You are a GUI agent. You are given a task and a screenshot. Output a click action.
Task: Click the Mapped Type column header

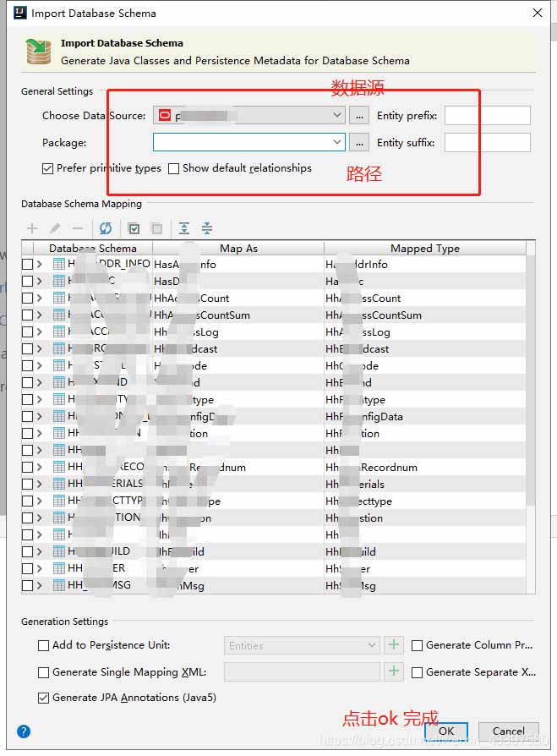click(425, 249)
